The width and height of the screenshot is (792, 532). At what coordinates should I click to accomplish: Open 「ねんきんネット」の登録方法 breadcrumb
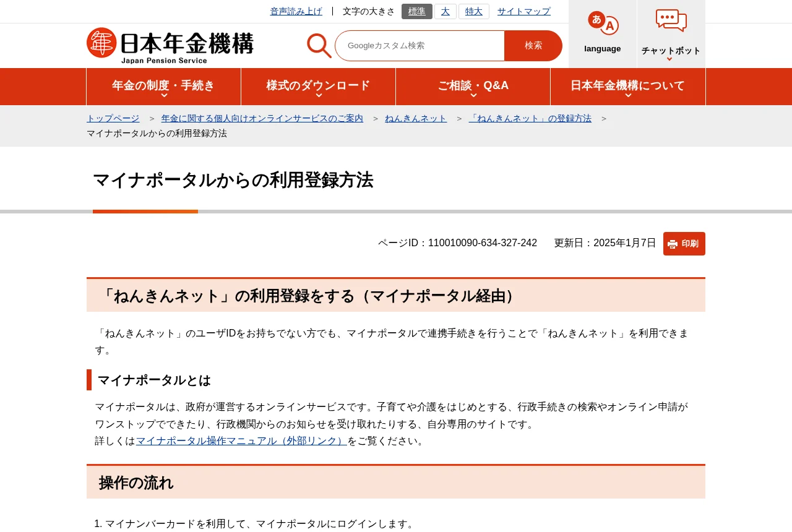coord(530,118)
